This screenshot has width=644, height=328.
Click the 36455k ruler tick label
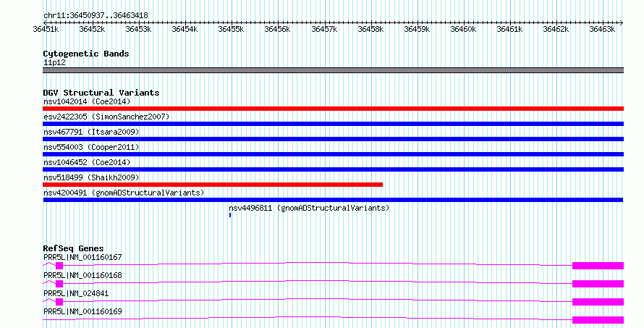[232, 29]
